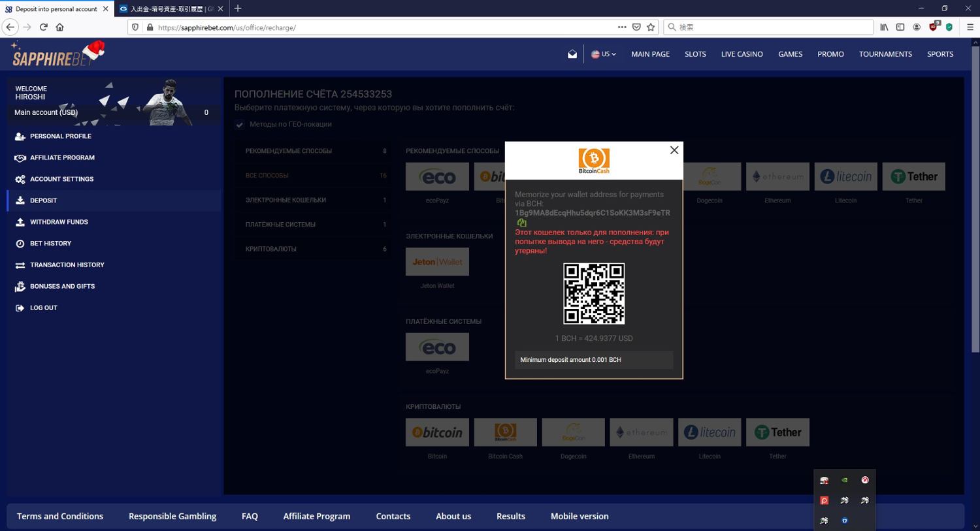Click the browser search input field
This screenshot has width=980, height=531.
(771, 27)
